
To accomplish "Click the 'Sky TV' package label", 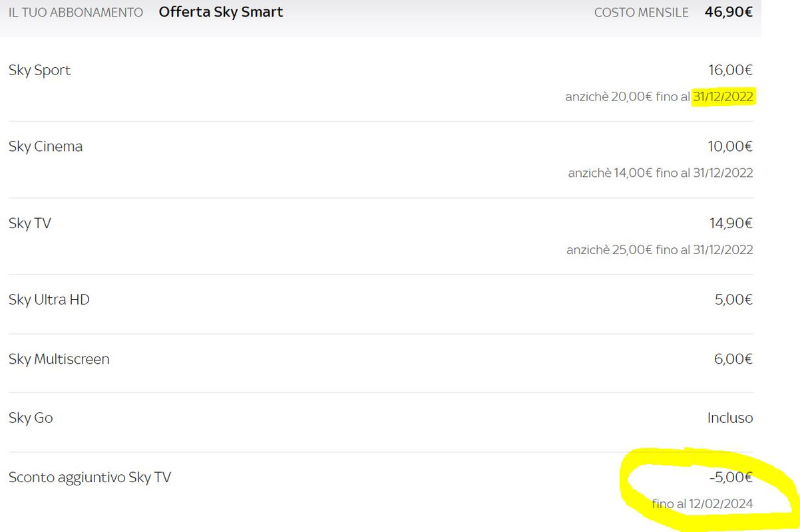I will pos(30,223).
